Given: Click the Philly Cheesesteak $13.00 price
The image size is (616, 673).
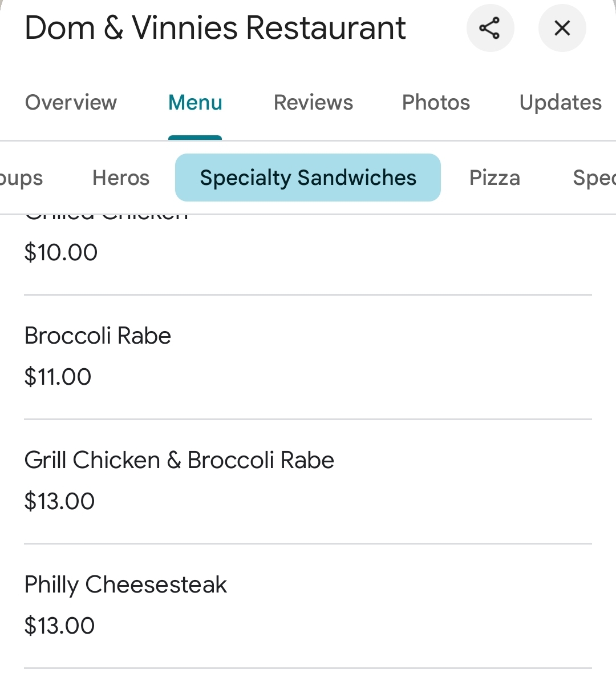Looking at the screenshot, I should [x=59, y=626].
